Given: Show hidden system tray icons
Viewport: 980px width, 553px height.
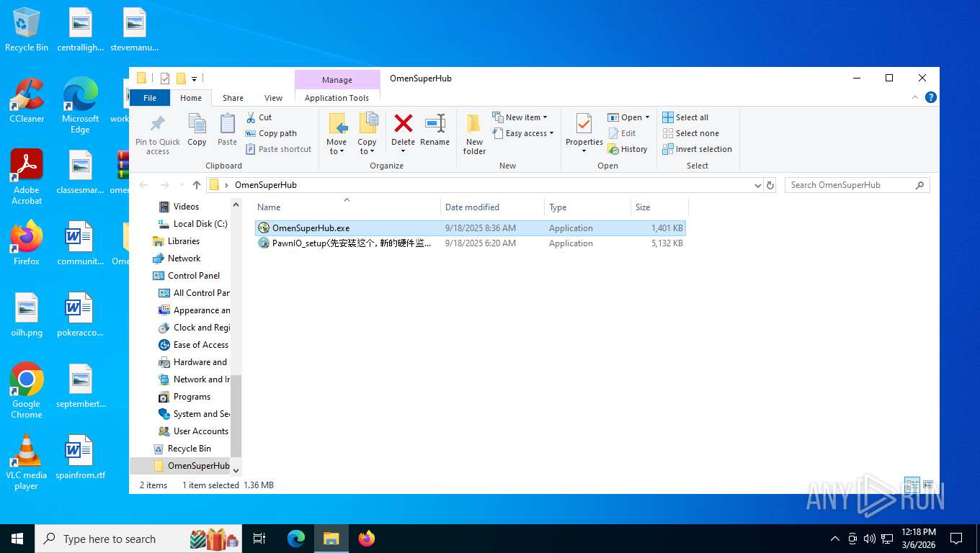Looking at the screenshot, I should 835,538.
